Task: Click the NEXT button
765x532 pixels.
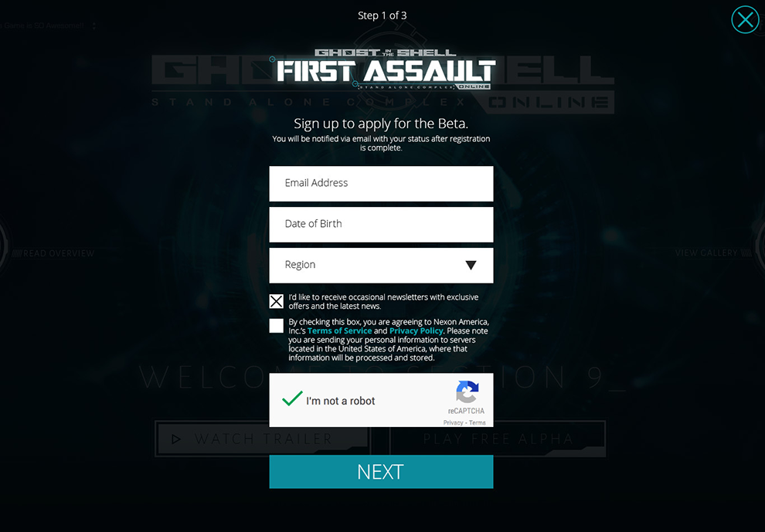Action: (x=381, y=472)
